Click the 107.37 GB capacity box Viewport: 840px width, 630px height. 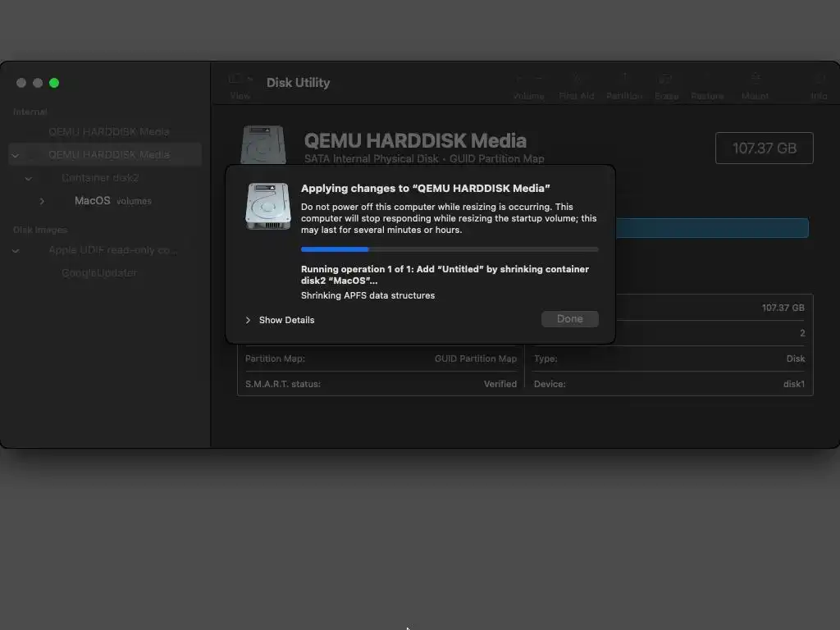click(764, 148)
